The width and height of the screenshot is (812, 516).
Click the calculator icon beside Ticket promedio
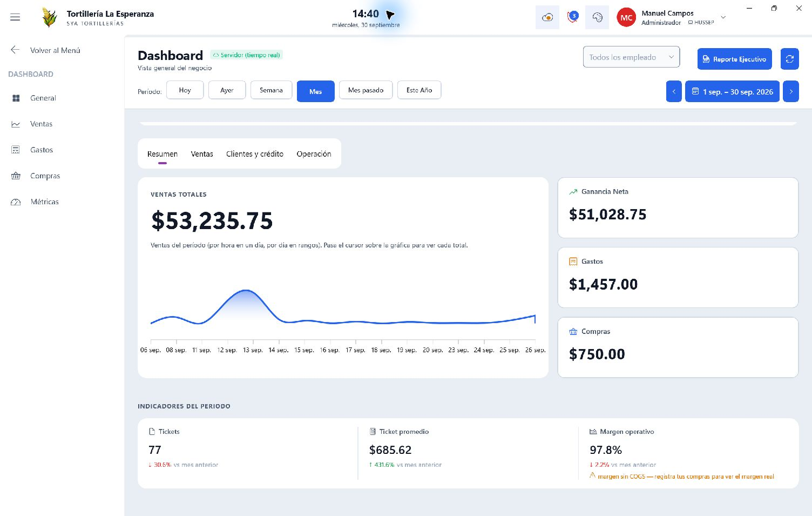pos(373,432)
